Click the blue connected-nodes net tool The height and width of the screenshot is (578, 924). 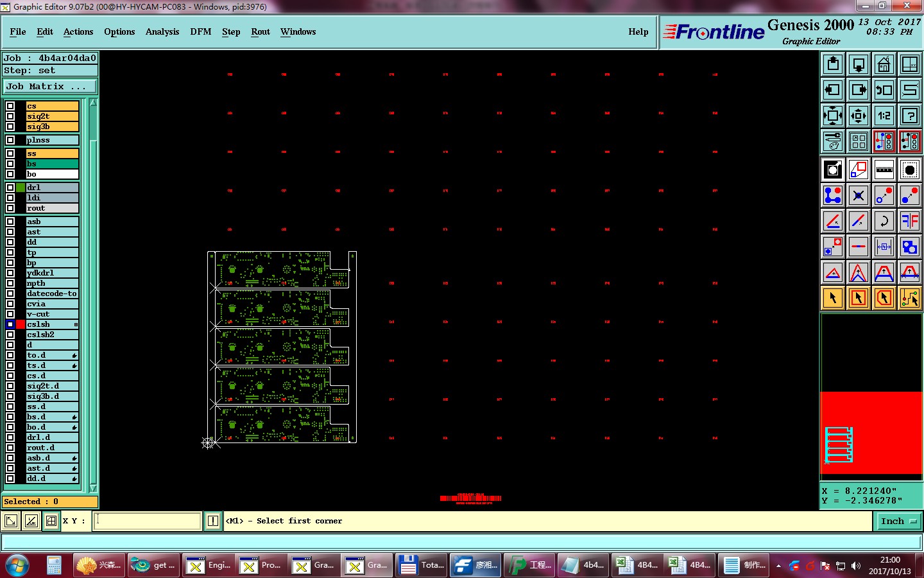pyautogui.click(x=833, y=195)
